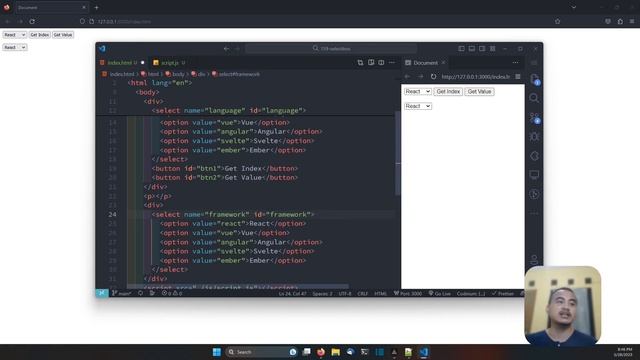Click the VS Code command center search box
The width and height of the screenshot is (640, 360).
click(331, 49)
